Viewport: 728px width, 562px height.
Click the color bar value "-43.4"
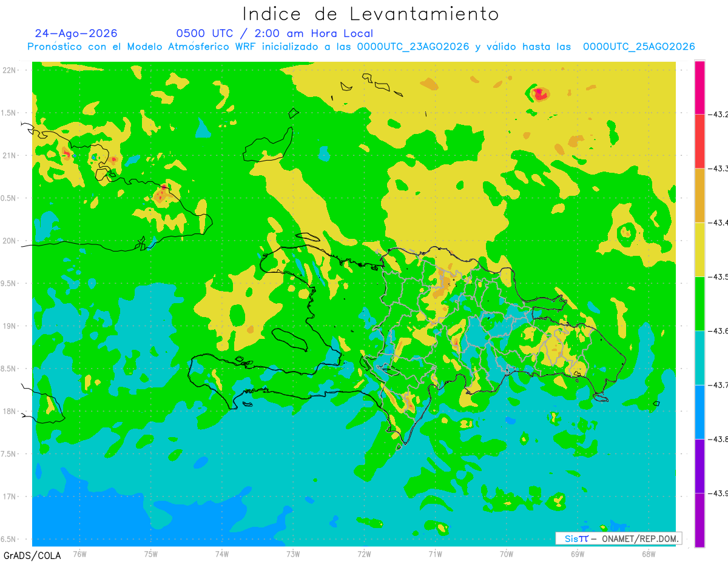(x=719, y=222)
